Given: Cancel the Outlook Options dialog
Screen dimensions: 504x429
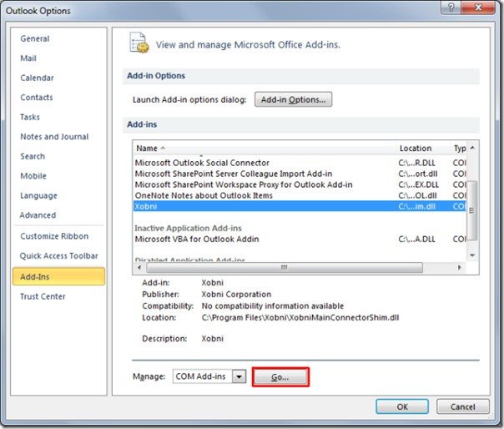Looking at the screenshot, I should point(462,406).
